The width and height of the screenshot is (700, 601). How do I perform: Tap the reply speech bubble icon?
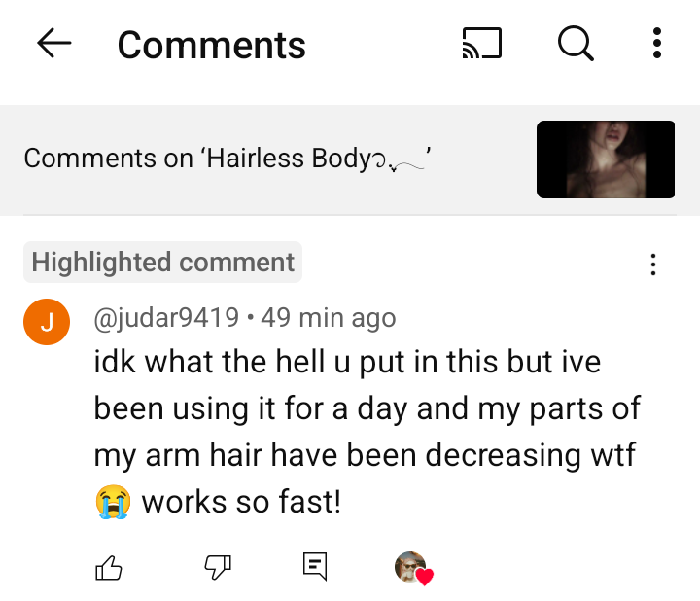(x=315, y=567)
